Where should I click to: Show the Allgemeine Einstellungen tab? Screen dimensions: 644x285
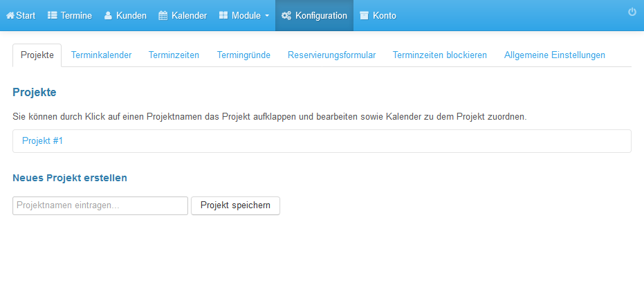pos(555,55)
